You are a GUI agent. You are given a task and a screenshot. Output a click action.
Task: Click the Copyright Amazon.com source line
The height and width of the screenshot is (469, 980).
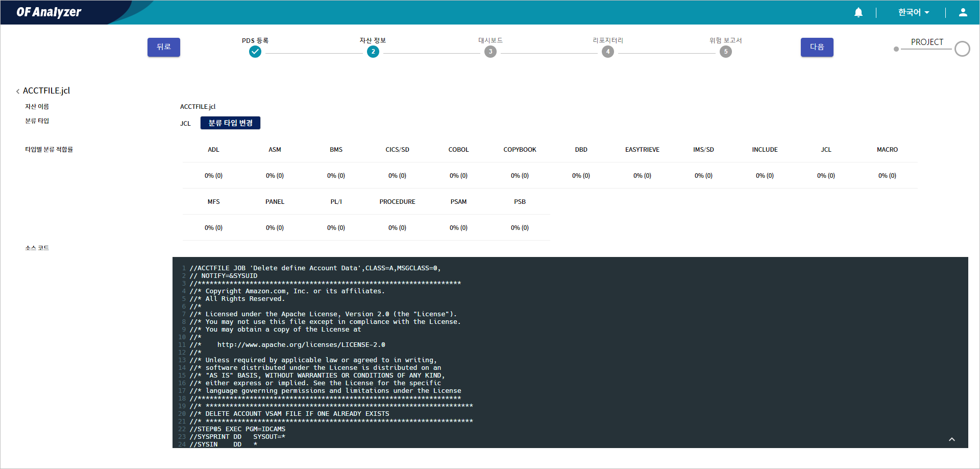287,291
